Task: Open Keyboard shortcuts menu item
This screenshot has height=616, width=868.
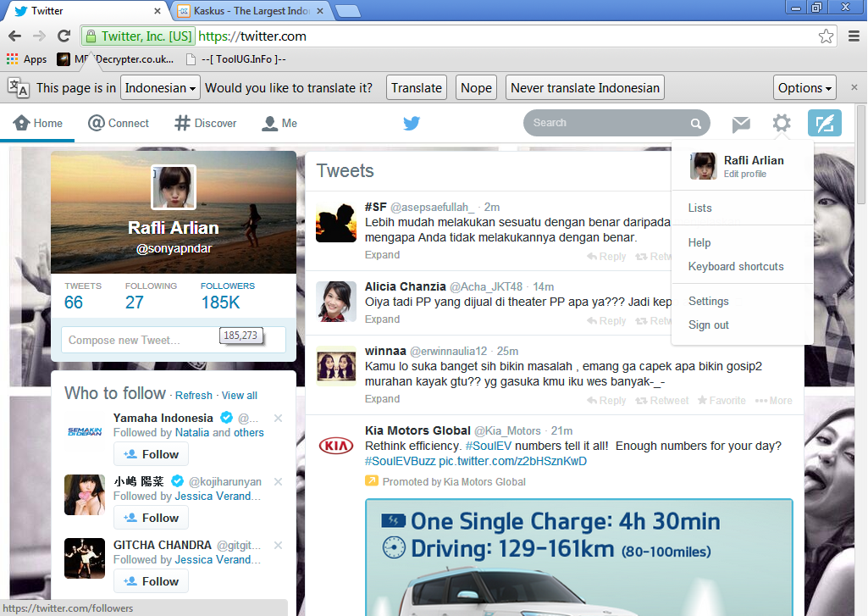Action: (x=736, y=266)
